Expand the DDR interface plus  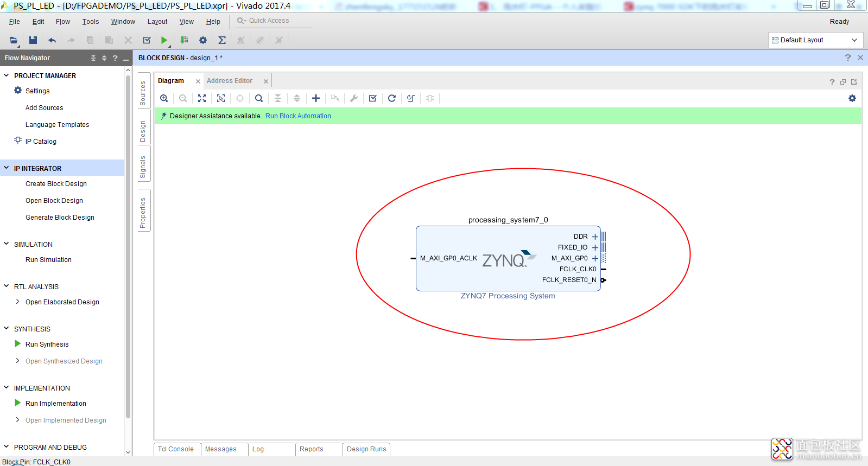pyautogui.click(x=595, y=237)
